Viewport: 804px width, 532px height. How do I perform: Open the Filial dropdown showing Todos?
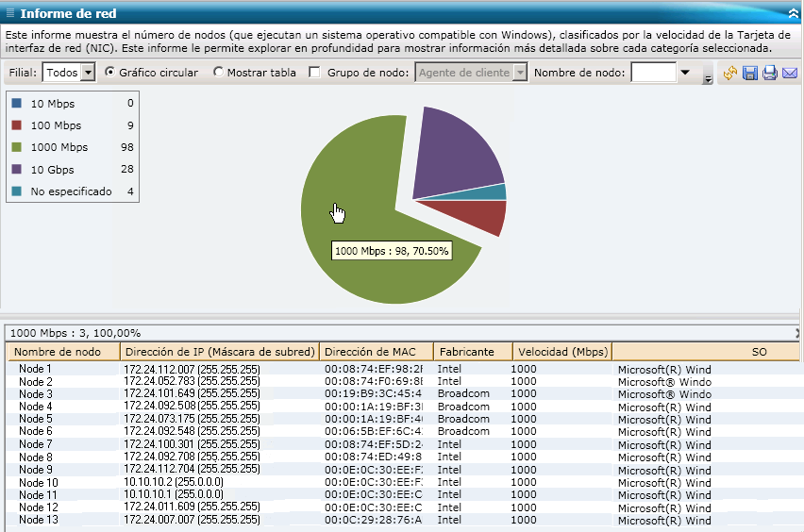click(x=88, y=73)
